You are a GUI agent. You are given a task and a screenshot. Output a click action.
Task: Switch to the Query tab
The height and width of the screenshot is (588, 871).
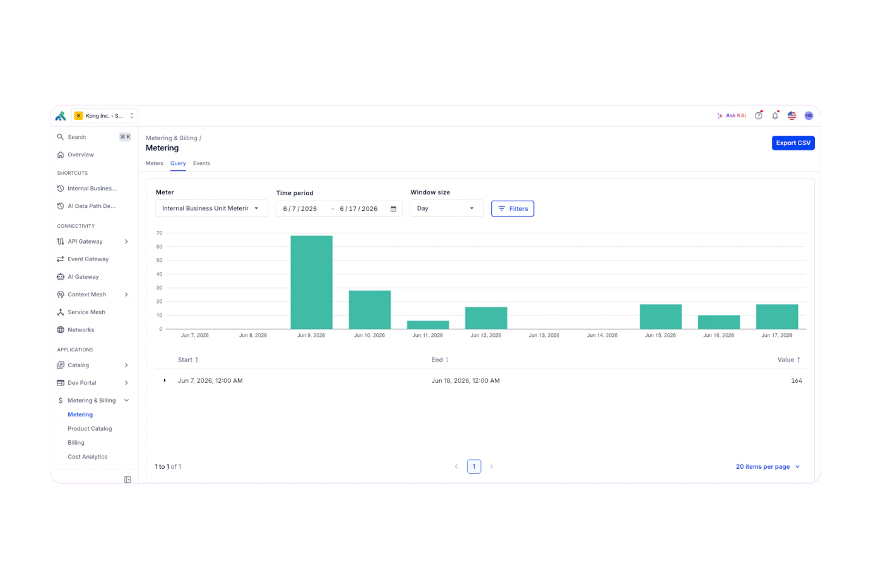tap(178, 163)
